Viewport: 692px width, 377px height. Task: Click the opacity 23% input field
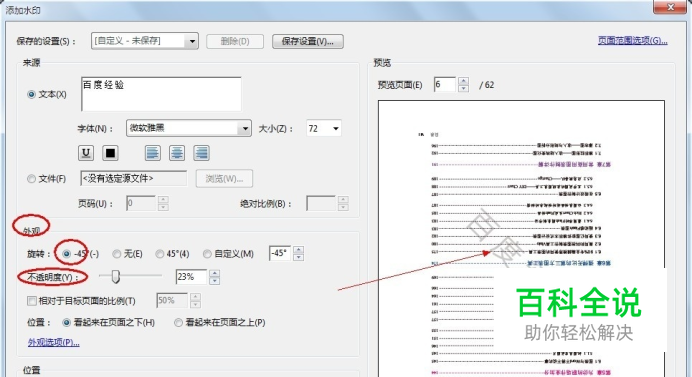pos(191,277)
